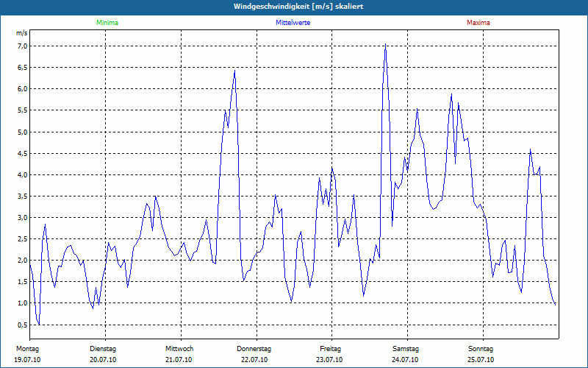
Task: Click the blue Mittelwerte legend label
Action: 293,23
